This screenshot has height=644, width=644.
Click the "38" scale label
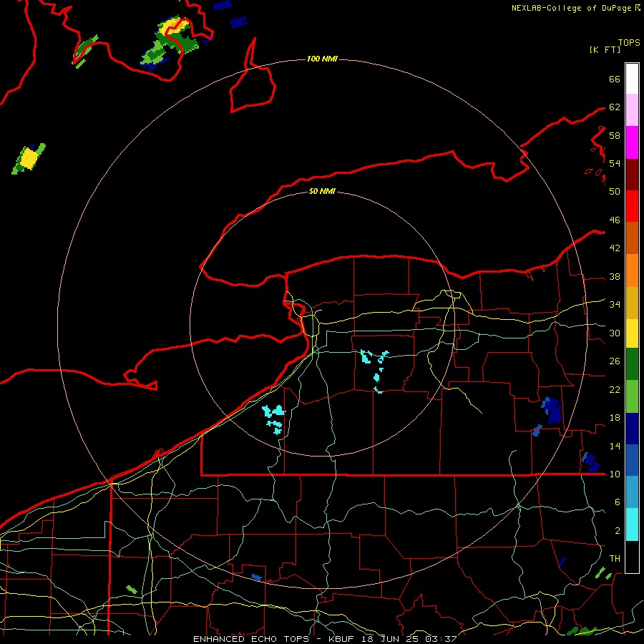615,277
